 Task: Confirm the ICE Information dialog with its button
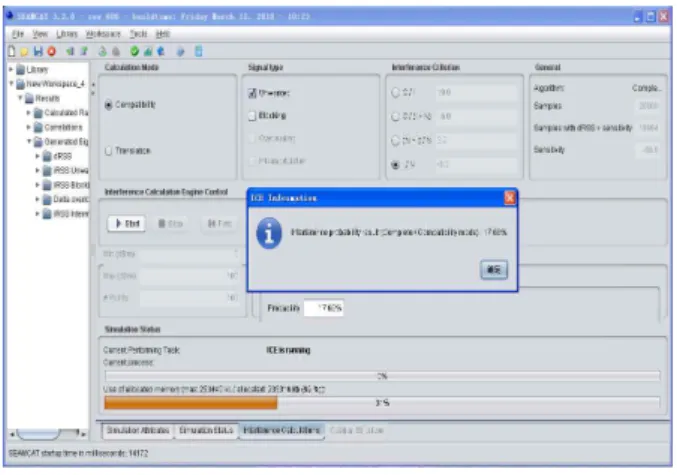(x=494, y=270)
